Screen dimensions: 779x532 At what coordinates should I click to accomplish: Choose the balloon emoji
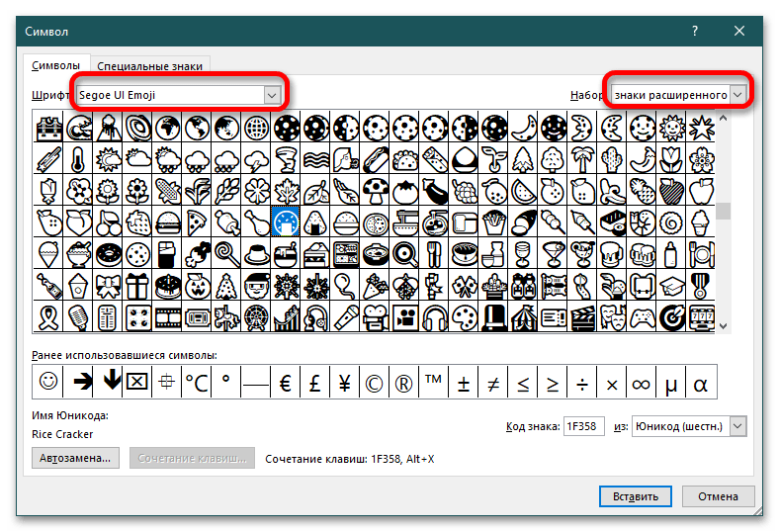[x=345, y=286]
